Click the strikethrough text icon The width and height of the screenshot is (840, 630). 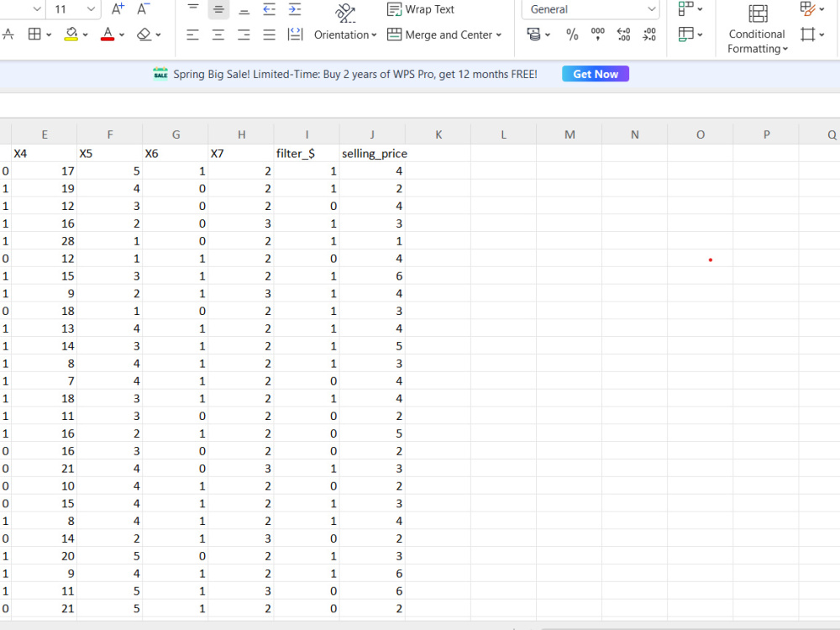(x=8, y=34)
